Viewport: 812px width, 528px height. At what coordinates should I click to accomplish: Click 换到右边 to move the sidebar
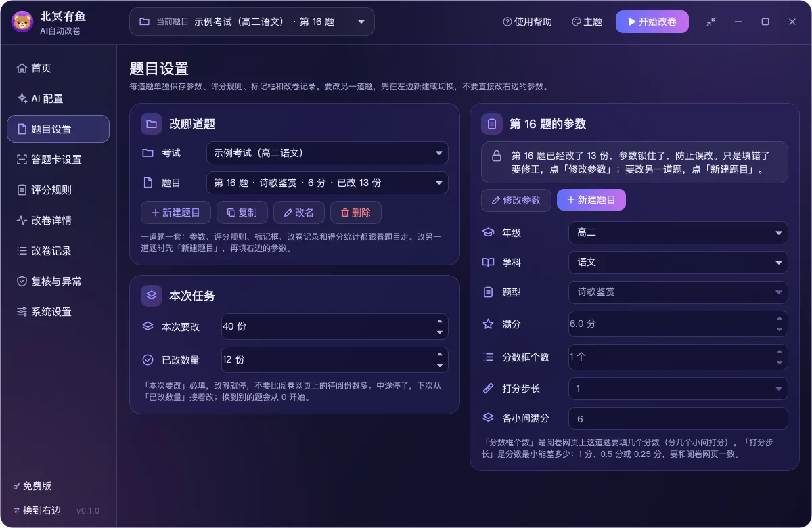click(x=37, y=510)
